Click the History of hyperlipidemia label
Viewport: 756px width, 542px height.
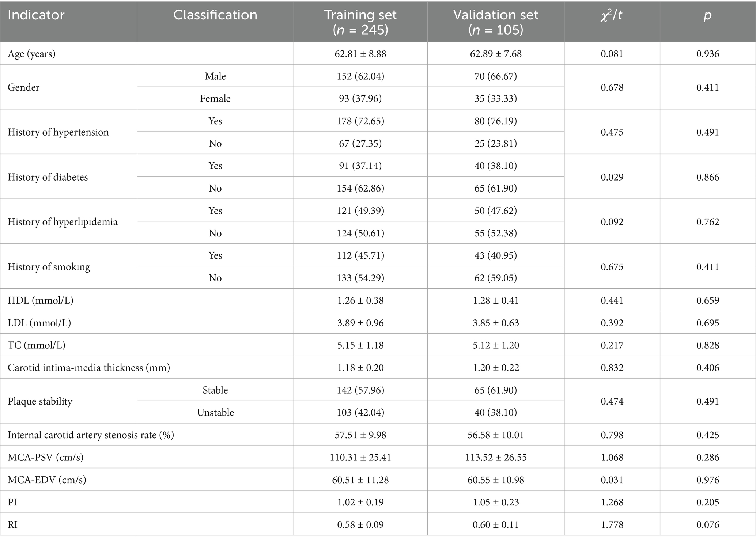pyautogui.click(x=63, y=222)
